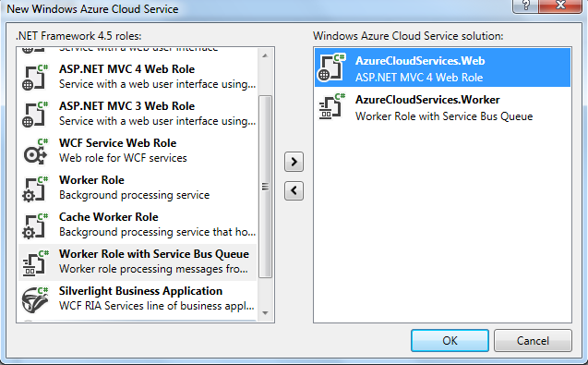
Task: Select 'Worker Role with Service Bus Queue' entry
Action: (x=138, y=262)
